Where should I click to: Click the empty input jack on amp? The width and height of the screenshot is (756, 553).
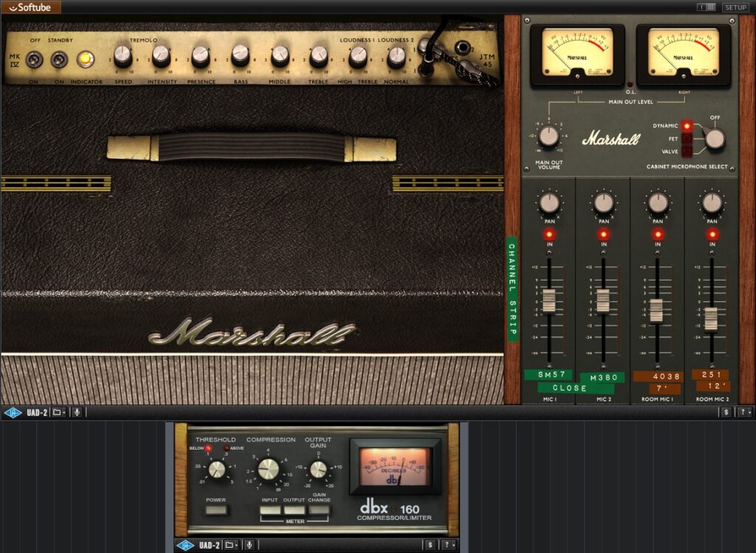pos(462,47)
